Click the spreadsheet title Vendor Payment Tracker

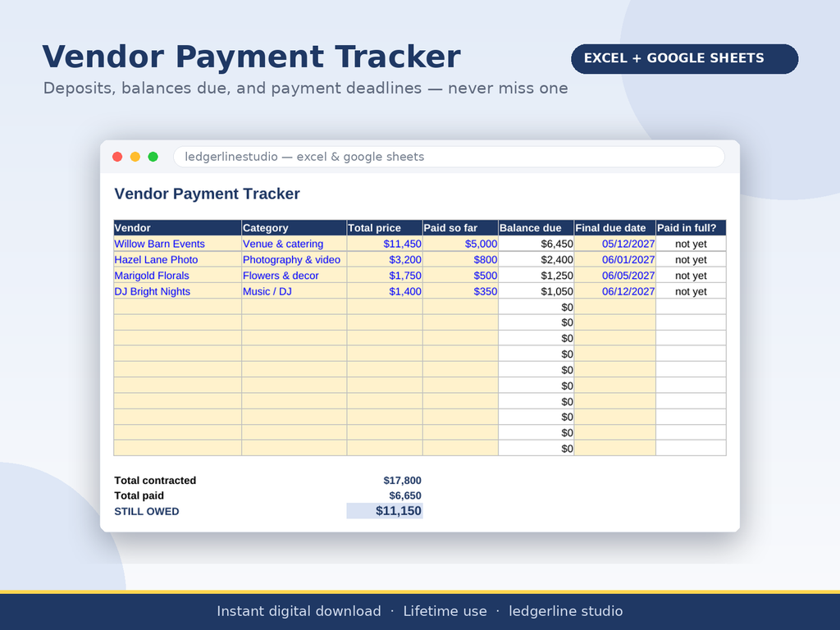click(x=207, y=194)
